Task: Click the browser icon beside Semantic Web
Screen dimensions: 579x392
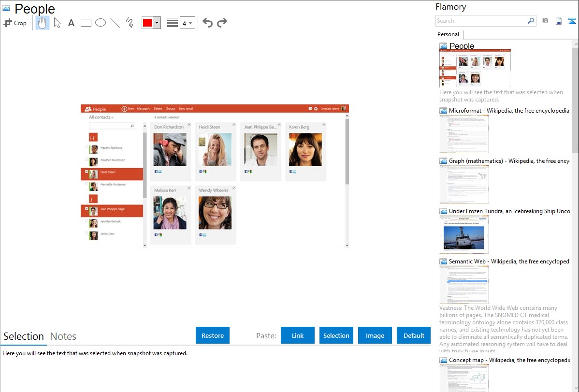Action: 444,261
